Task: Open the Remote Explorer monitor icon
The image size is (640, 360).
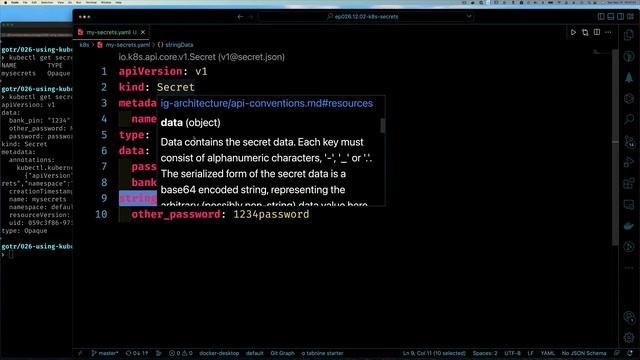Action: 629,204
